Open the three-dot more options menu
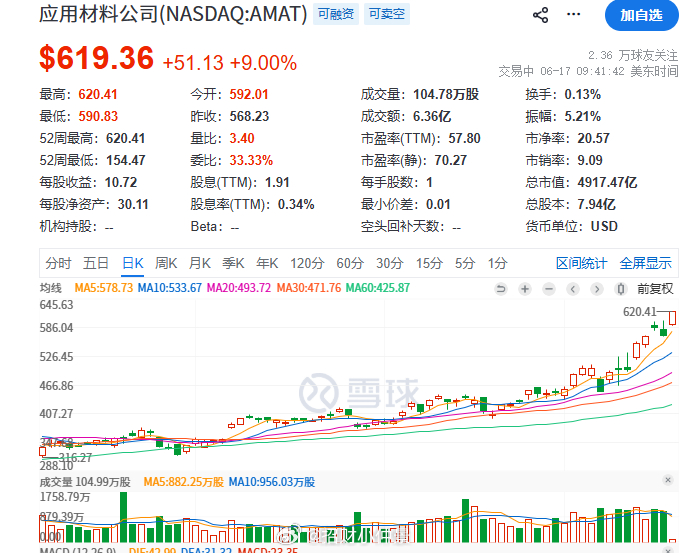The height and width of the screenshot is (553, 690). point(573,15)
